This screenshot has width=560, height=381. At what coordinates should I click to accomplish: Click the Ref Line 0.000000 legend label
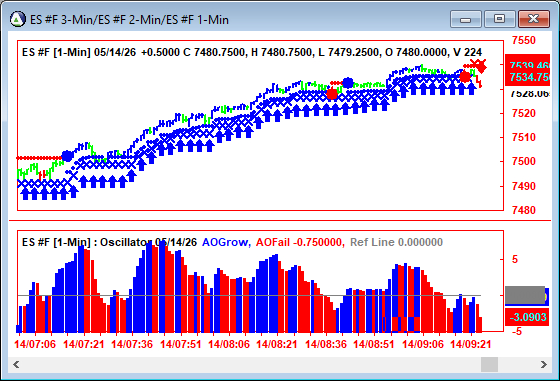point(396,242)
